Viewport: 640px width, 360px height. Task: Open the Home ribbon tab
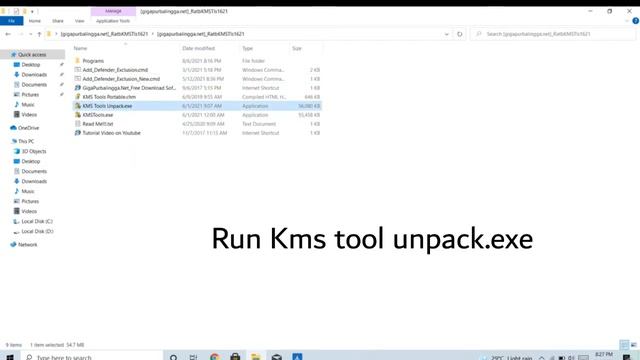pos(35,21)
